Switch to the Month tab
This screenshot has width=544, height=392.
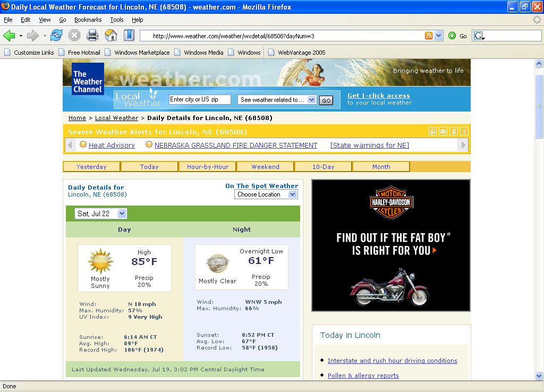pyautogui.click(x=381, y=166)
